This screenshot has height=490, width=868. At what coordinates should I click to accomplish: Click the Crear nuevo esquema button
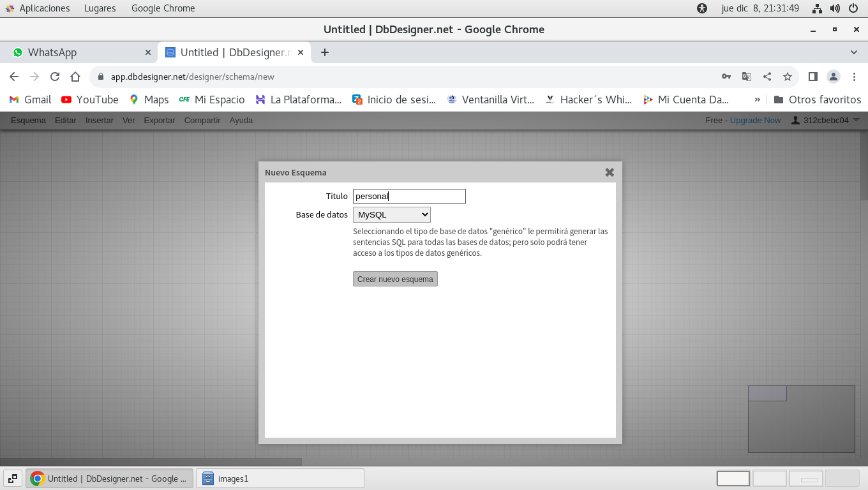click(x=395, y=279)
